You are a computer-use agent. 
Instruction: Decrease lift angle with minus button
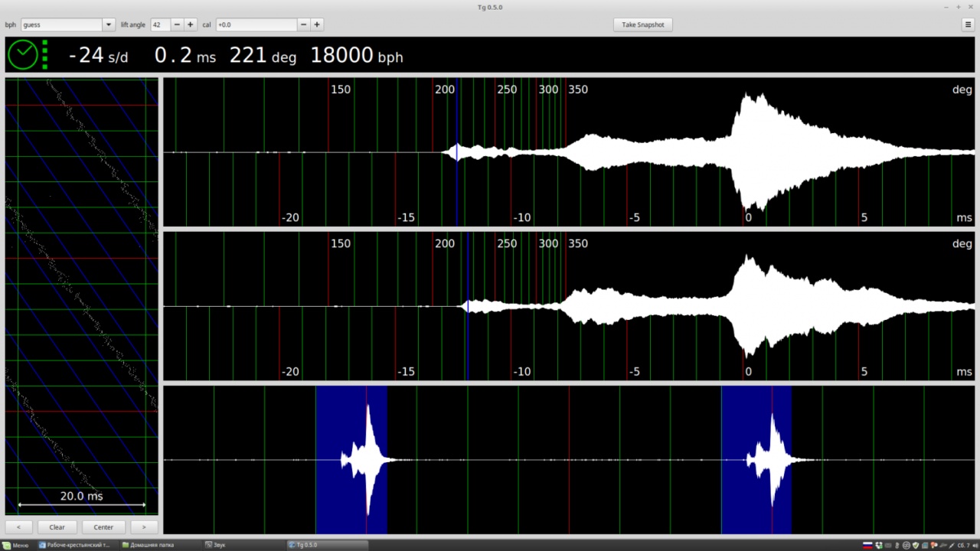click(178, 24)
